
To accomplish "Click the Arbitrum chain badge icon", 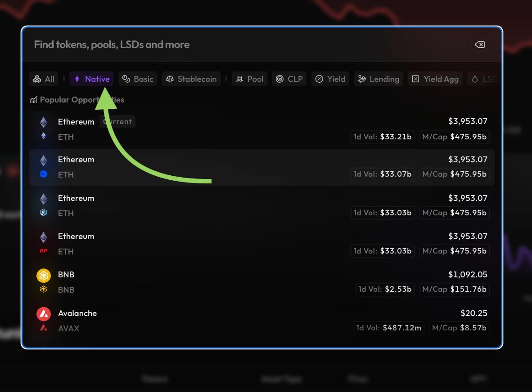I will click(43, 213).
